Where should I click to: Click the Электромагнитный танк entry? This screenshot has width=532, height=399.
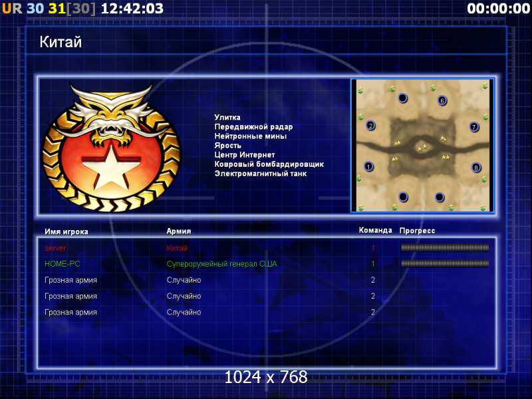(260, 174)
